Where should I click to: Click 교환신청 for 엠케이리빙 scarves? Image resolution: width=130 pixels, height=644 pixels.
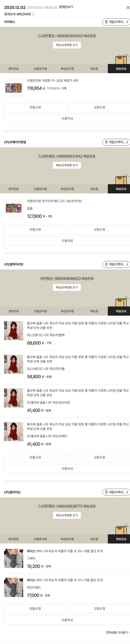(x=99, y=457)
